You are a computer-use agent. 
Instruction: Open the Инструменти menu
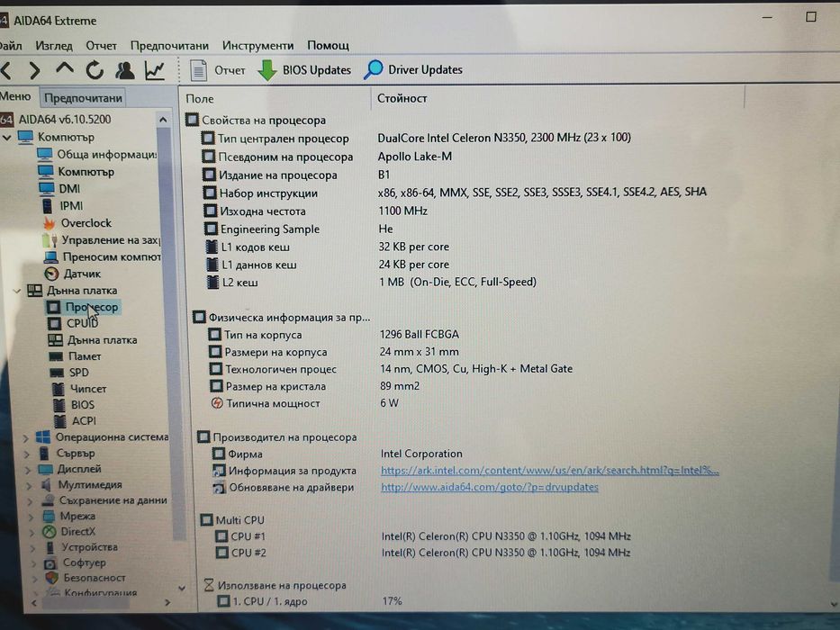(x=257, y=46)
